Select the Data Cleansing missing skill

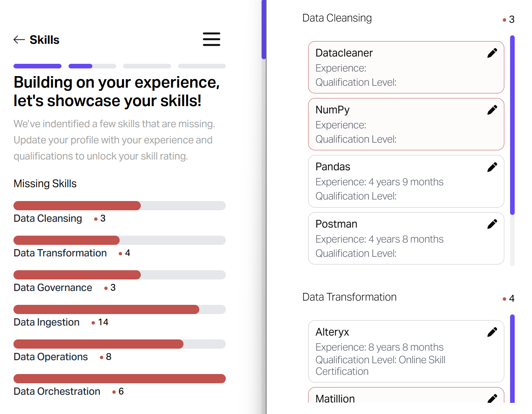click(x=48, y=218)
